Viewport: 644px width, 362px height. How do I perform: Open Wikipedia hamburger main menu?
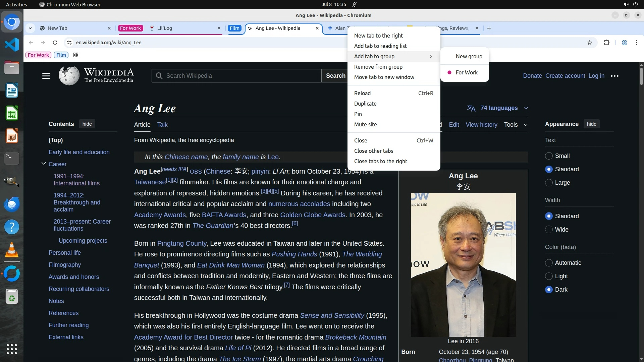coord(46,76)
